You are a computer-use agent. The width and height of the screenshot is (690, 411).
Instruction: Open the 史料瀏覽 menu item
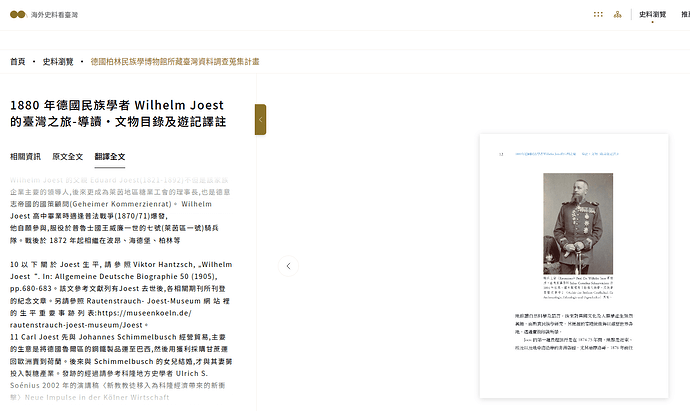pos(653,15)
